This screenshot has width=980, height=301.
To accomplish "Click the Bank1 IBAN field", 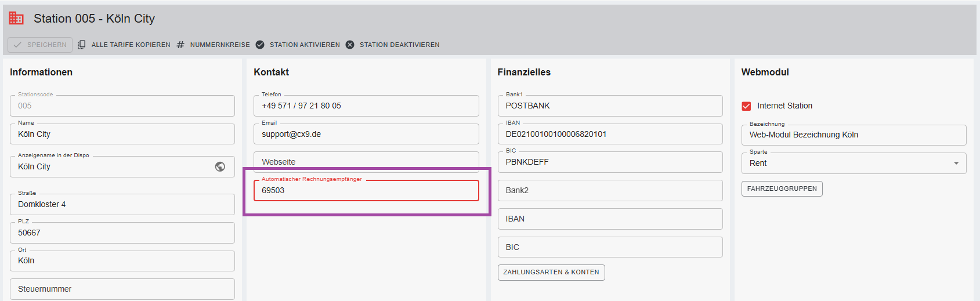I will pos(609,135).
